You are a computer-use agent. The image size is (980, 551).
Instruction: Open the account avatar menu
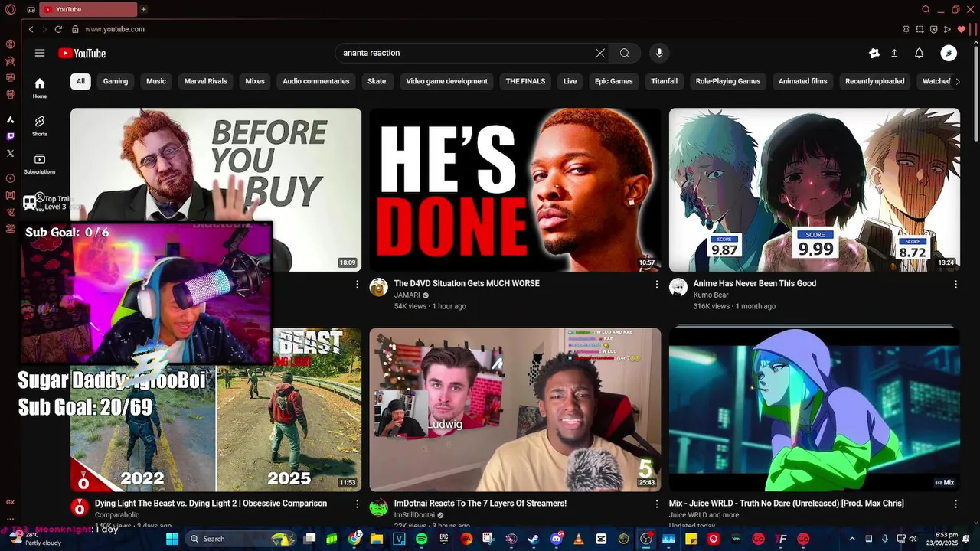(x=949, y=53)
